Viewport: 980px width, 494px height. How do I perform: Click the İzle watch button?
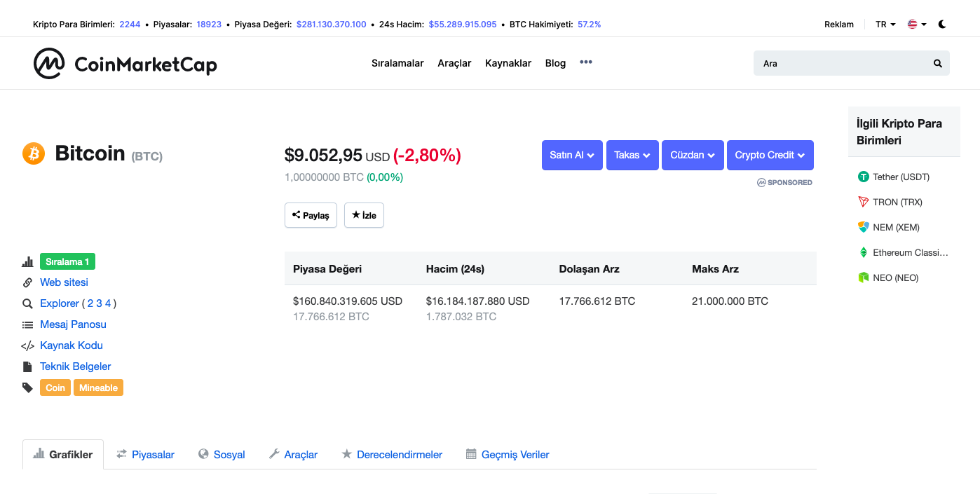[x=364, y=215]
